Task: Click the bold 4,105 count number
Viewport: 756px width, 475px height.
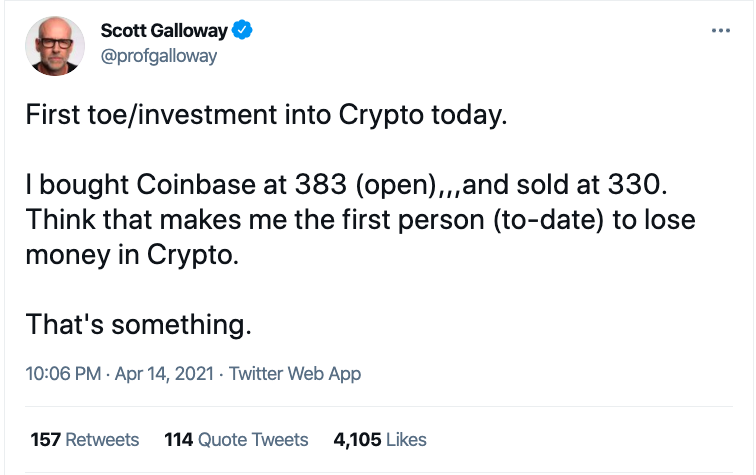Action: (355, 439)
